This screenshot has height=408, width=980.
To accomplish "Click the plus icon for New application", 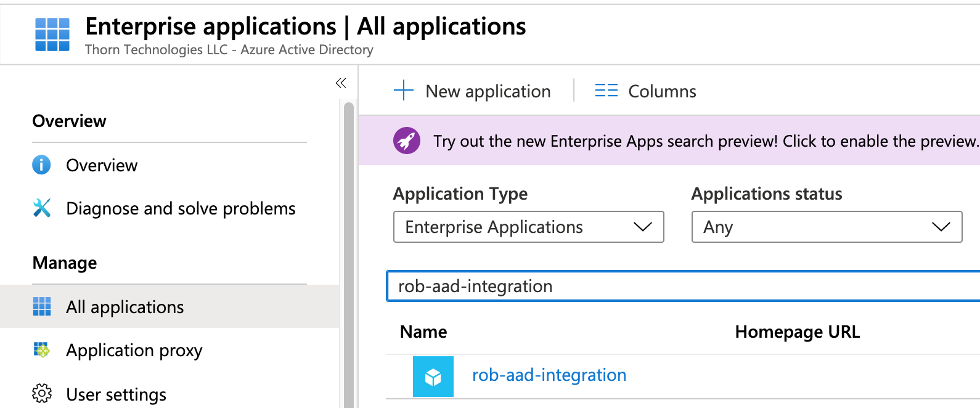I will coord(404,90).
